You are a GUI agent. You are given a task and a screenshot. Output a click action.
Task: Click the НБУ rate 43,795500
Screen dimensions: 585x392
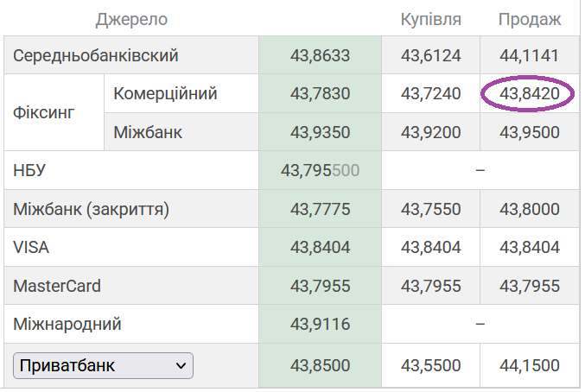[320, 171]
